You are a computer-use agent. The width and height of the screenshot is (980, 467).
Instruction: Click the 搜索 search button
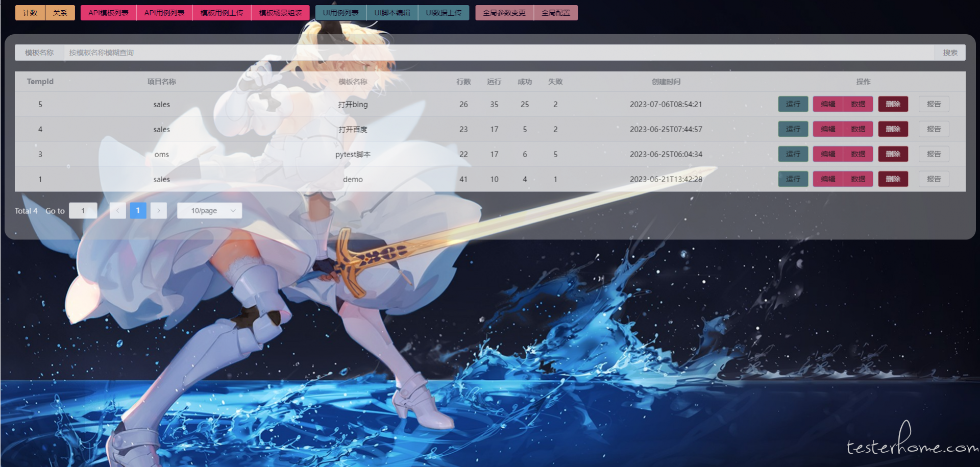point(950,53)
